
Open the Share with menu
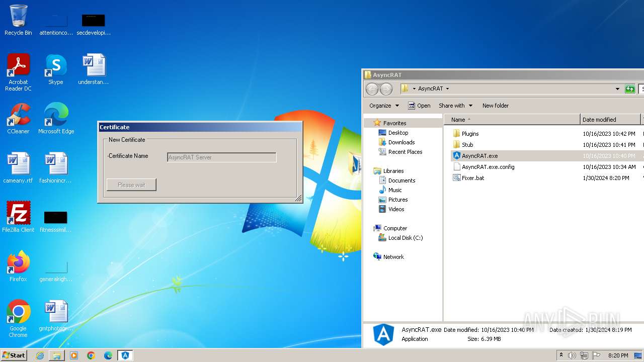[x=455, y=106]
